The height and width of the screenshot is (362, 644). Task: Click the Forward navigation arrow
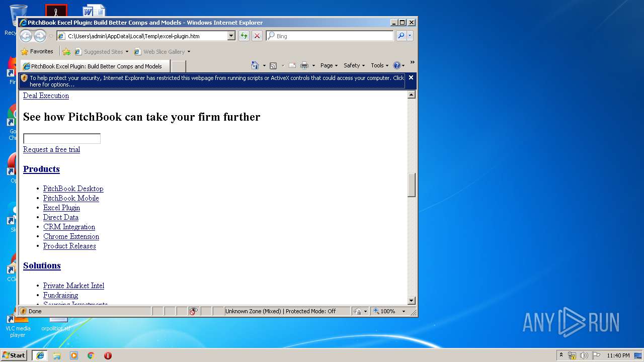40,36
